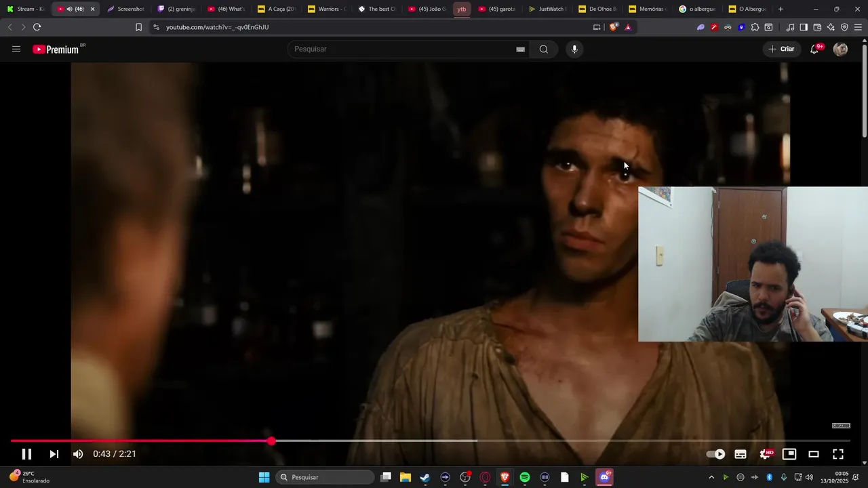The width and height of the screenshot is (868, 488).
Task: Switch to the grening Twitch tab
Action: click(x=176, y=9)
